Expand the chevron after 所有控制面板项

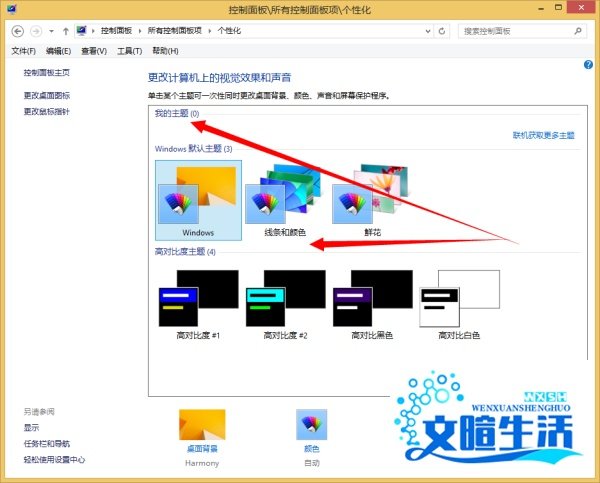(210, 31)
